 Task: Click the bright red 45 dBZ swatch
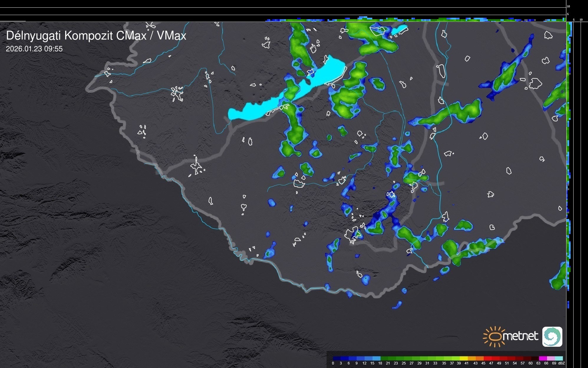[x=488, y=358]
